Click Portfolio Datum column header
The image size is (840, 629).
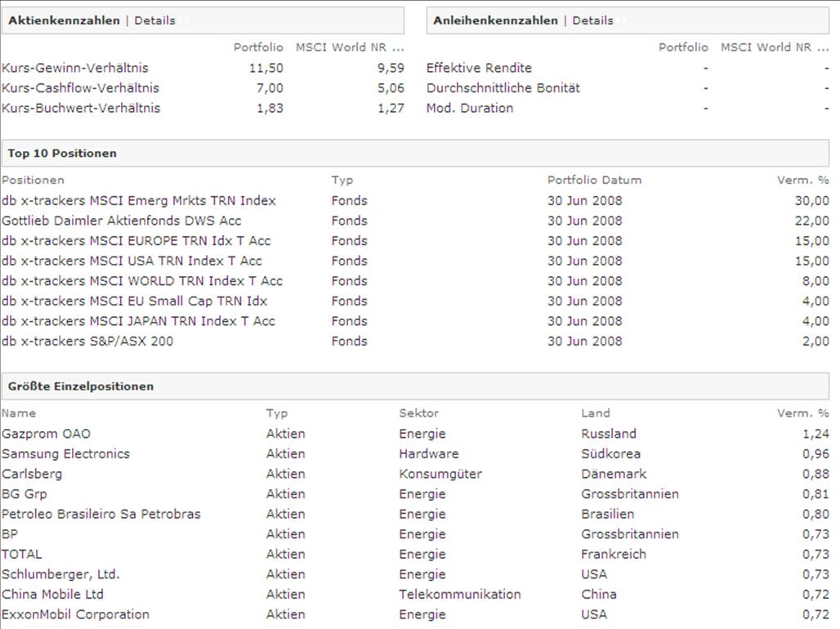pos(594,180)
